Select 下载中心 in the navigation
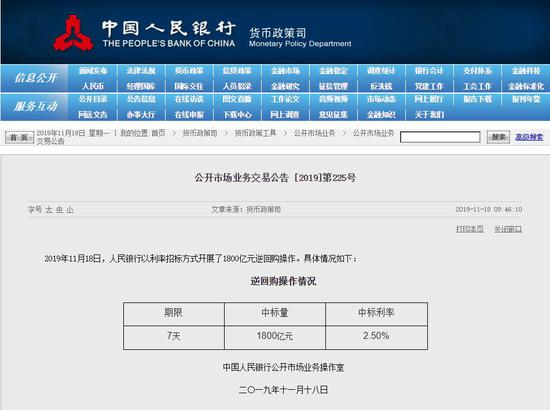The height and width of the screenshot is (410, 550). (237, 115)
